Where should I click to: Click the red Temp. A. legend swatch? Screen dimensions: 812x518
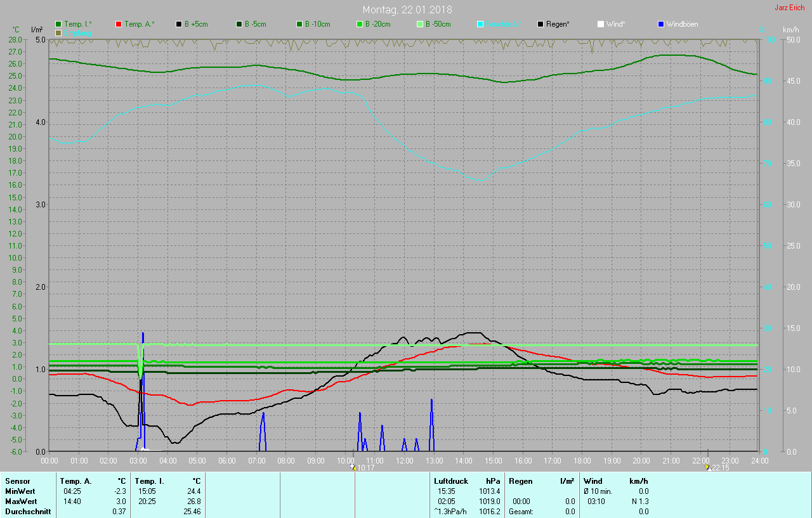tap(119, 24)
